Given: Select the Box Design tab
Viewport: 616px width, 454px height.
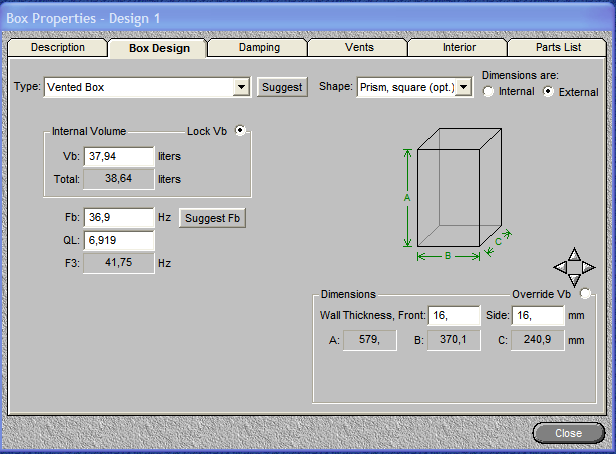Looking at the screenshot, I should 159,48.
